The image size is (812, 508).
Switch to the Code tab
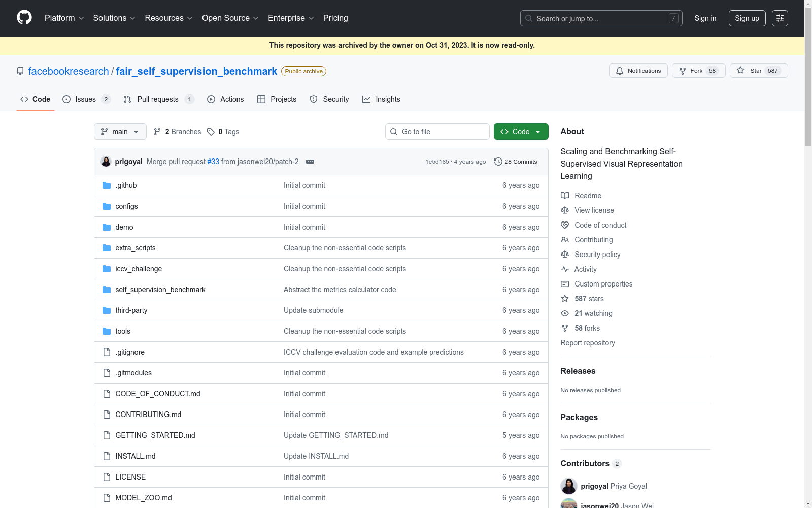coord(36,99)
